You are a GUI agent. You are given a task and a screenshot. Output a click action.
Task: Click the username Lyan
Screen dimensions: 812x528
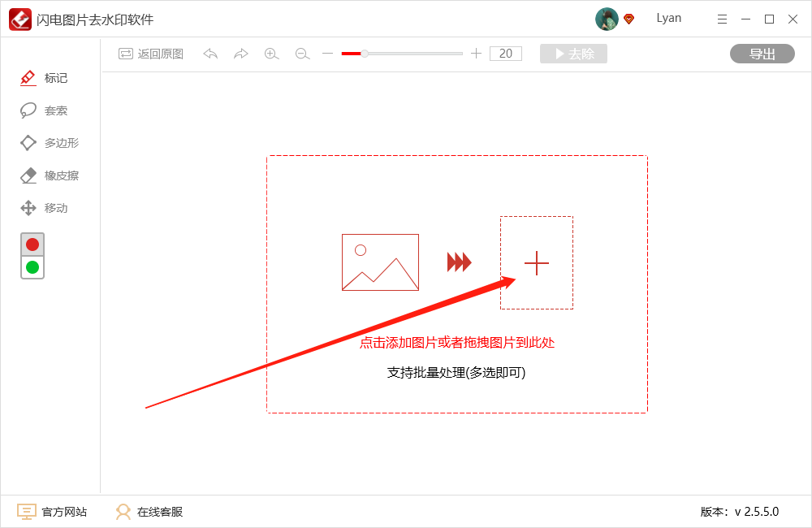[668, 18]
